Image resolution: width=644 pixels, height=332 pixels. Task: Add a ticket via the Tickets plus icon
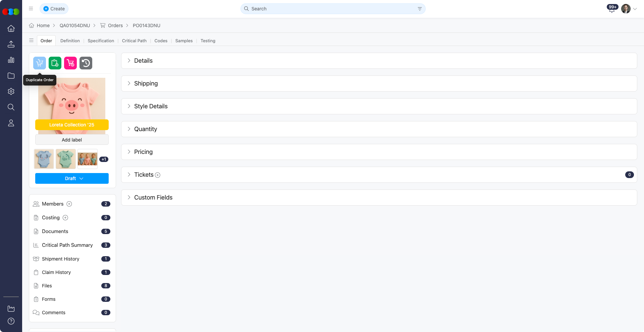[x=157, y=175]
